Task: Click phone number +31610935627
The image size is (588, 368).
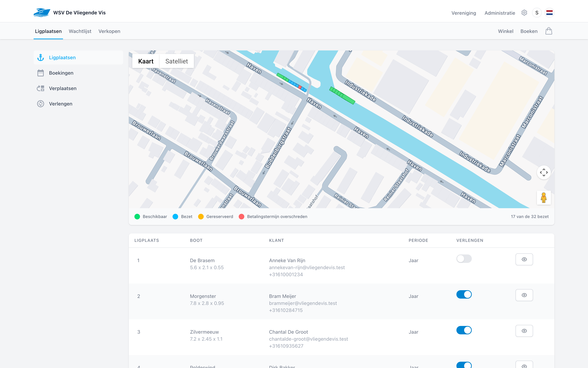Action: (x=286, y=346)
